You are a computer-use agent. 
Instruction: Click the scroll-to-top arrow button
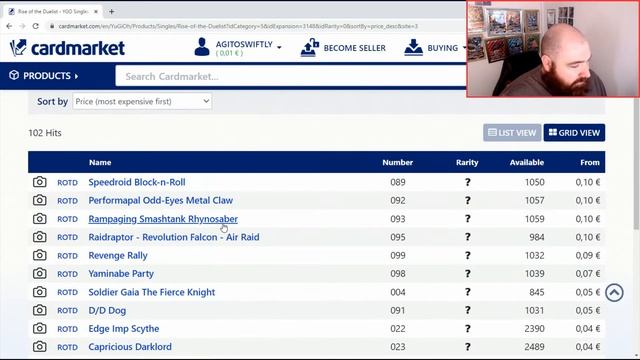pos(614,293)
